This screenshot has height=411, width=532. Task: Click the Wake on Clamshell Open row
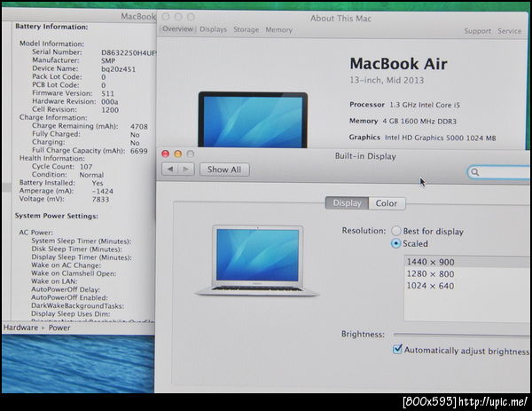click(x=74, y=273)
